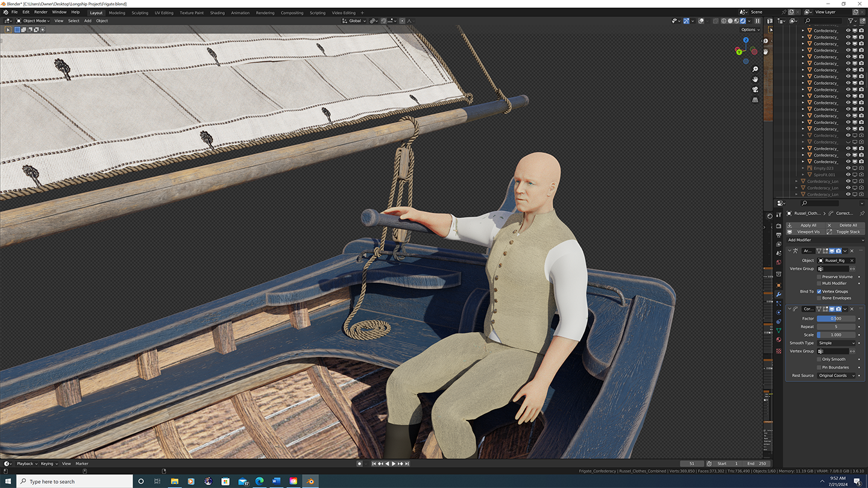Viewport: 868px width, 488px height.
Task: Switch perspective/orthographic grid icon in viewport
Action: (x=755, y=99)
